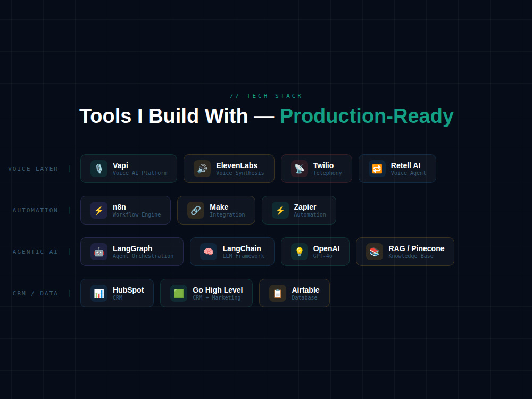Click the Telephony subtitle
Viewport: 532px width, 399px height.
(x=327, y=173)
